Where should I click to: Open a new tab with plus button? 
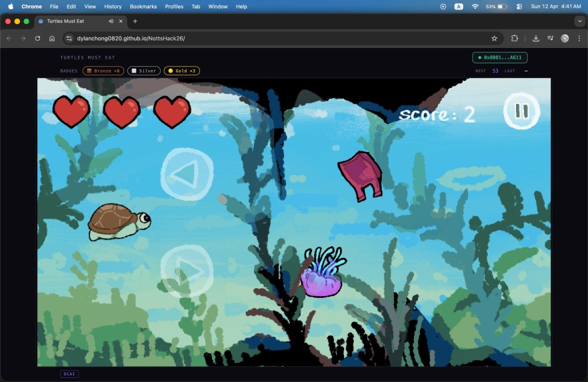click(x=135, y=21)
